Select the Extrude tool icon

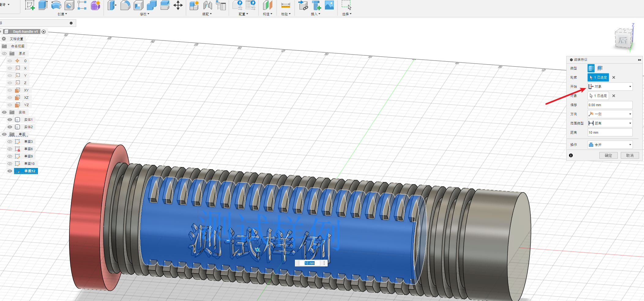[43, 5]
